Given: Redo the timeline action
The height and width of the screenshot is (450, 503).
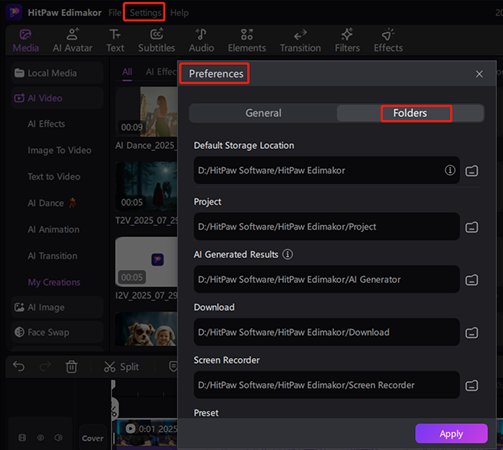Looking at the screenshot, I should click(45, 367).
